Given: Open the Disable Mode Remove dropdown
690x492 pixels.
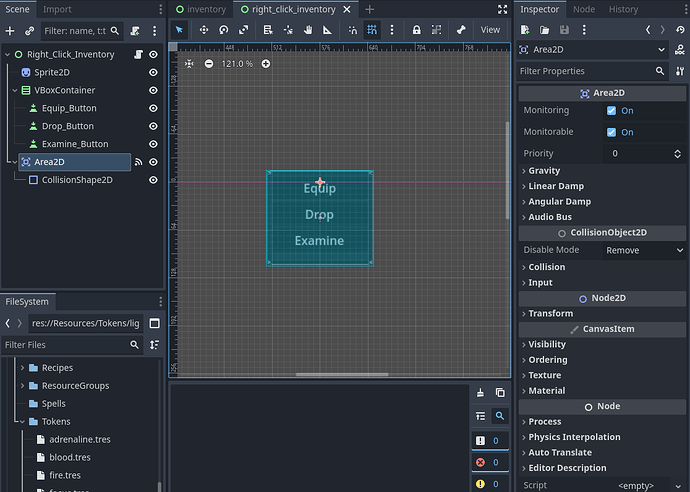Looking at the screenshot, I should [x=644, y=250].
